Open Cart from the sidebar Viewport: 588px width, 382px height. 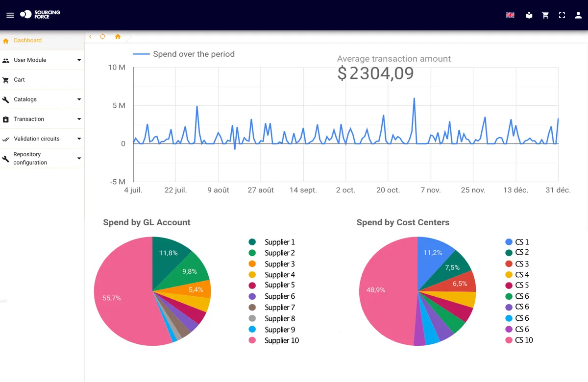click(x=42, y=80)
